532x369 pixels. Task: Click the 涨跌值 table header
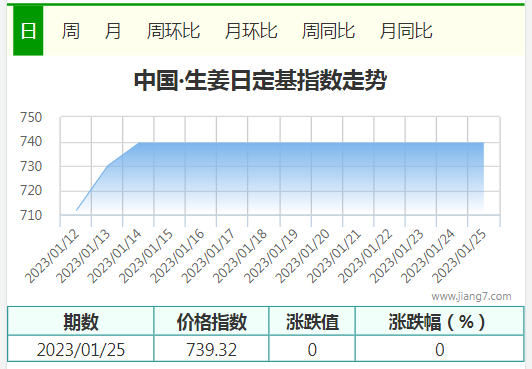click(312, 322)
